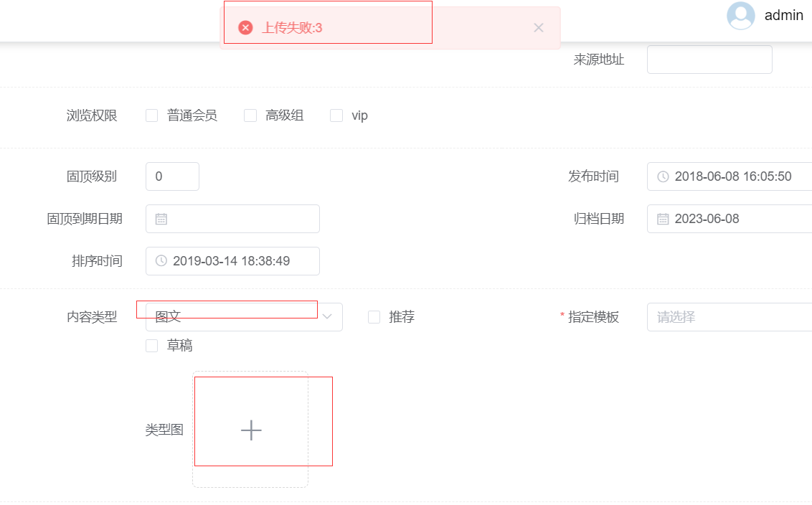812x505 pixels.
Task: Focus the 来源地址 input field
Action: tap(709, 60)
